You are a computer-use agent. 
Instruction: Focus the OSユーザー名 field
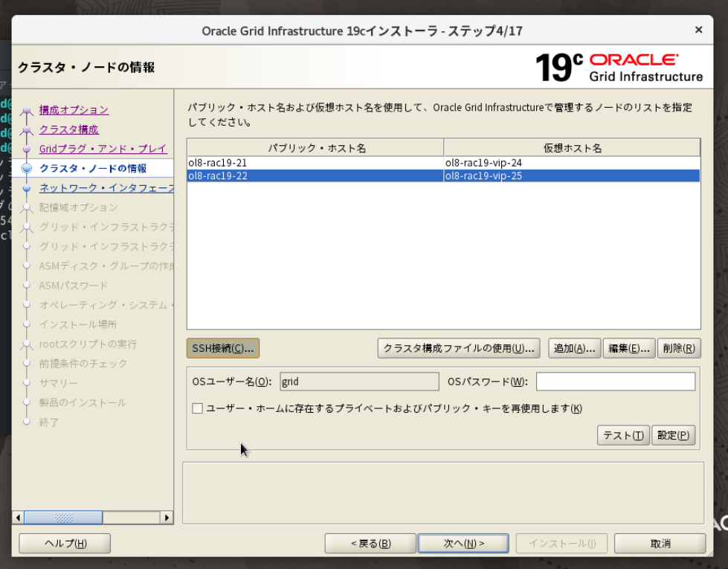point(359,382)
